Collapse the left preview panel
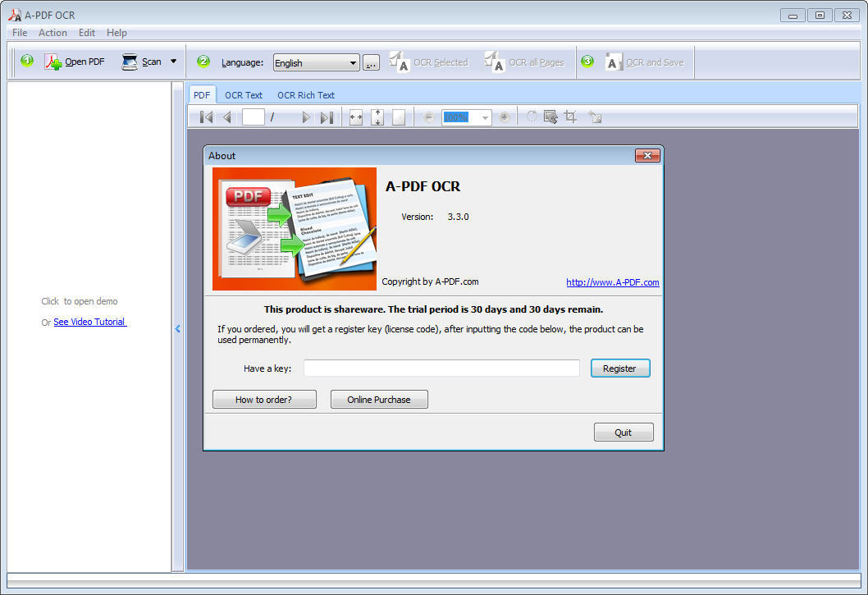Image resolution: width=868 pixels, height=595 pixels. (178, 328)
